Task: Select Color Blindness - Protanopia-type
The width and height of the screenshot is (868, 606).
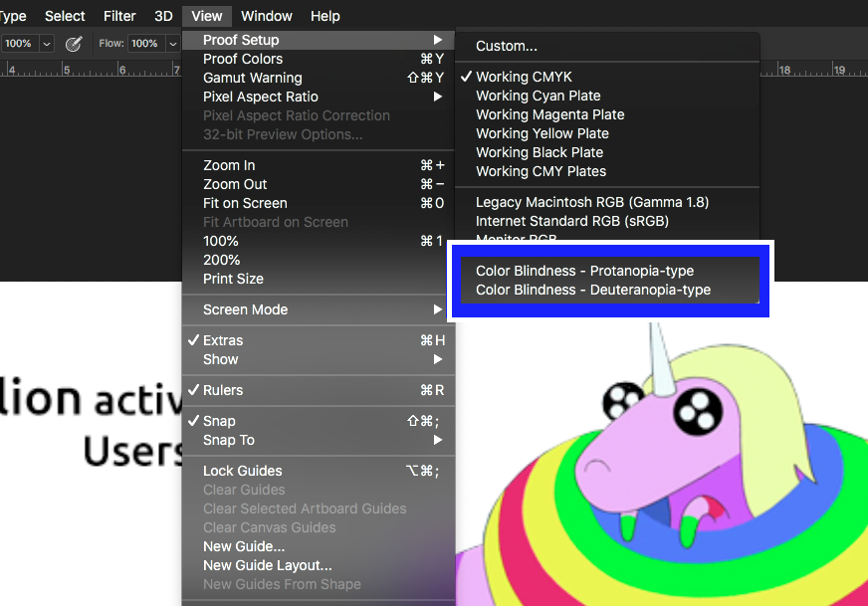Action: click(609, 271)
